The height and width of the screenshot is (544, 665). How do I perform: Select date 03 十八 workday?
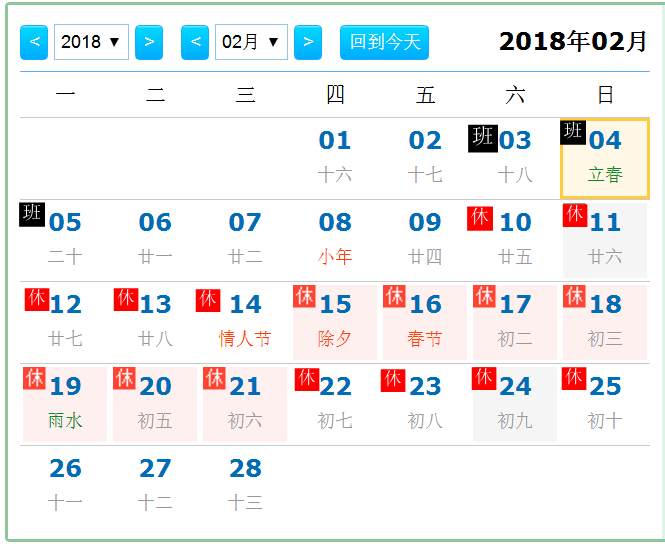pyautogui.click(x=515, y=158)
